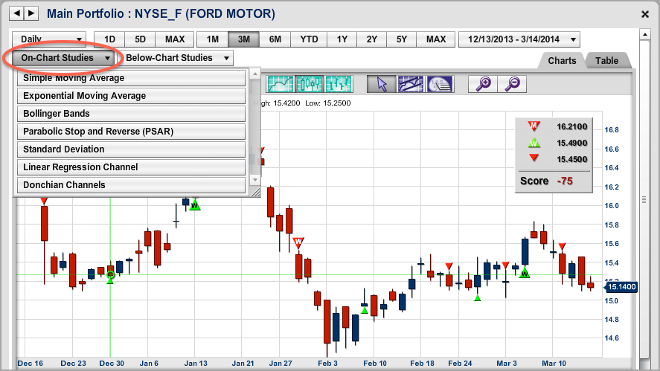Set chart range to 1M
The height and width of the screenshot is (371, 660).
pos(213,39)
